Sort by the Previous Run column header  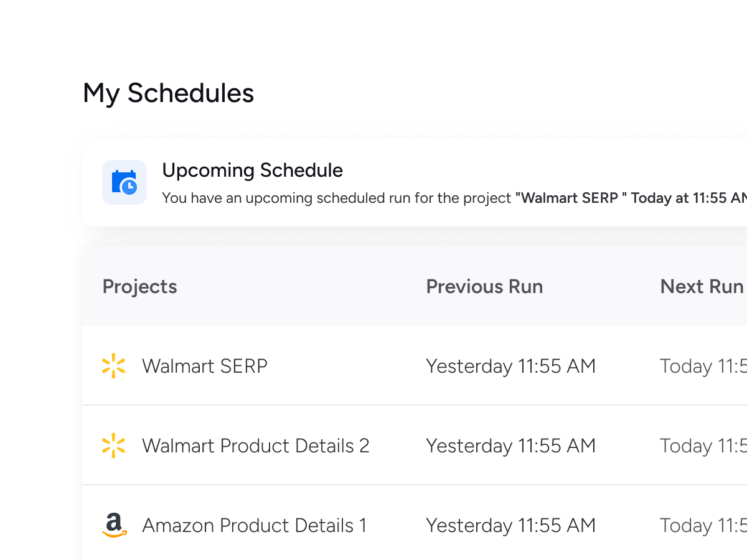click(x=484, y=286)
